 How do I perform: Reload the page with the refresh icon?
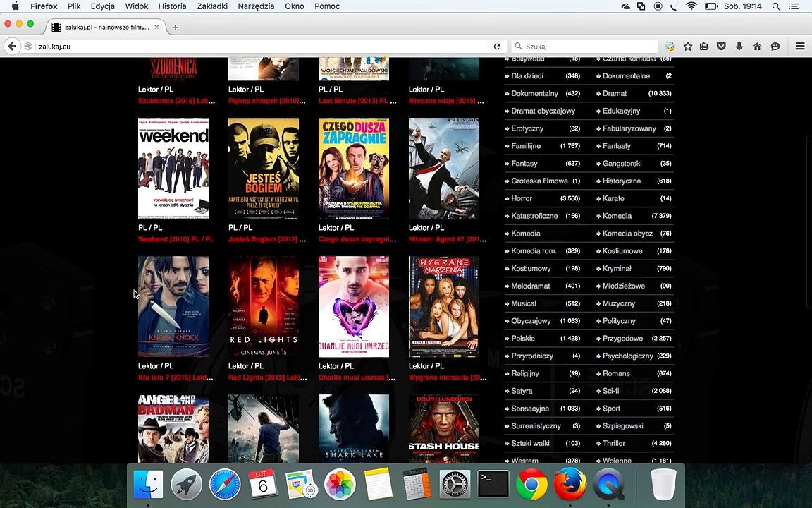pyautogui.click(x=497, y=46)
